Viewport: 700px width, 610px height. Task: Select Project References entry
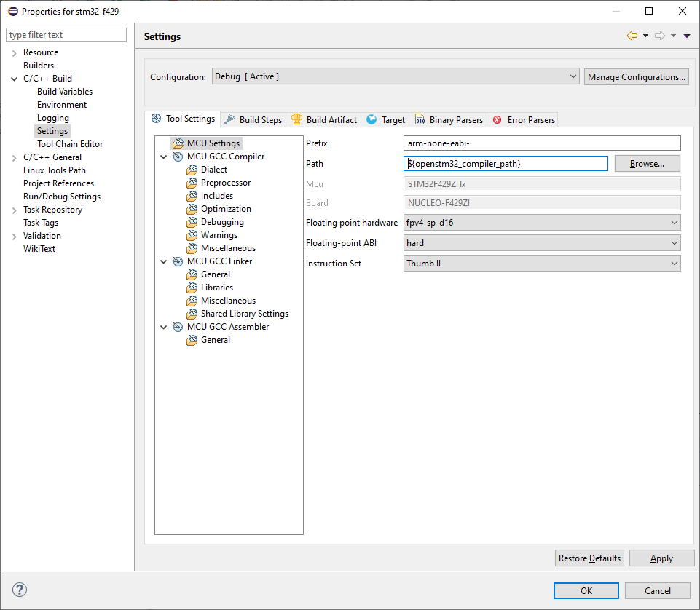click(x=58, y=183)
